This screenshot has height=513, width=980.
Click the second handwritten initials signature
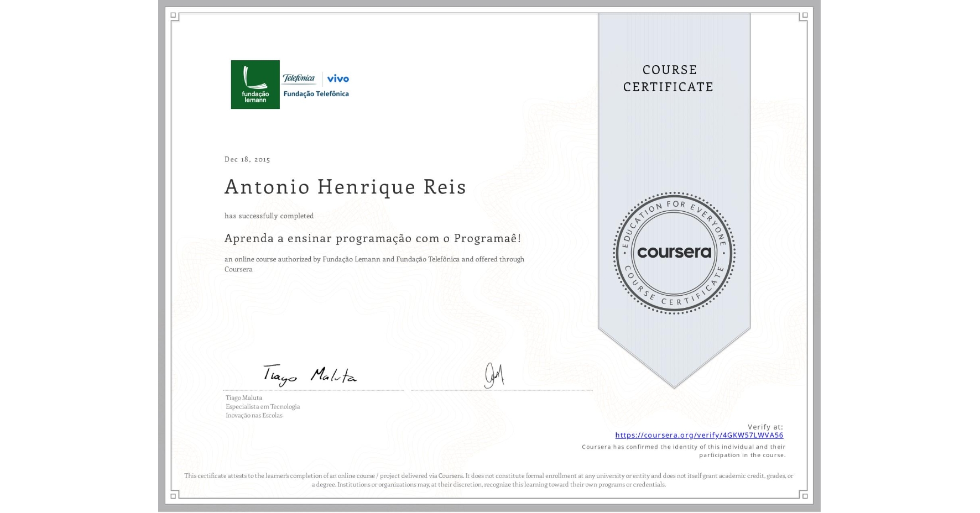click(494, 376)
